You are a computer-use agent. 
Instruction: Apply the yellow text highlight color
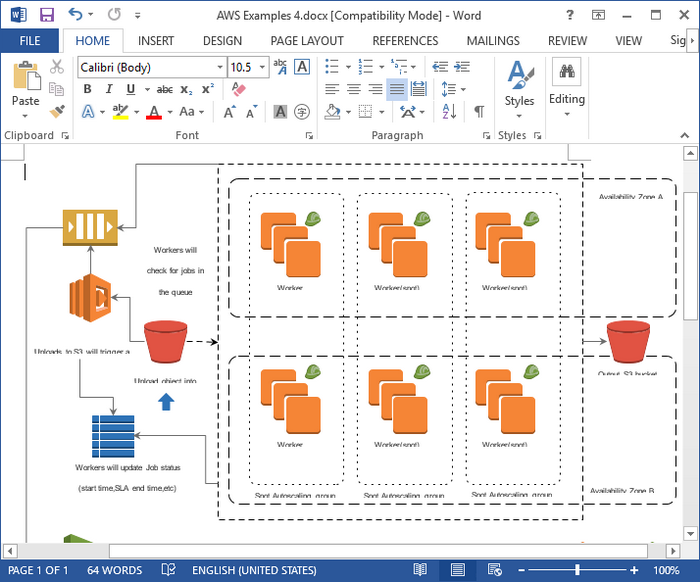pos(121,112)
